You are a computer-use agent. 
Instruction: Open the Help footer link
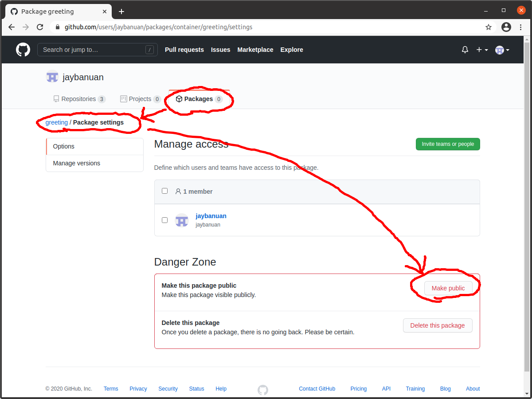pyautogui.click(x=221, y=389)
